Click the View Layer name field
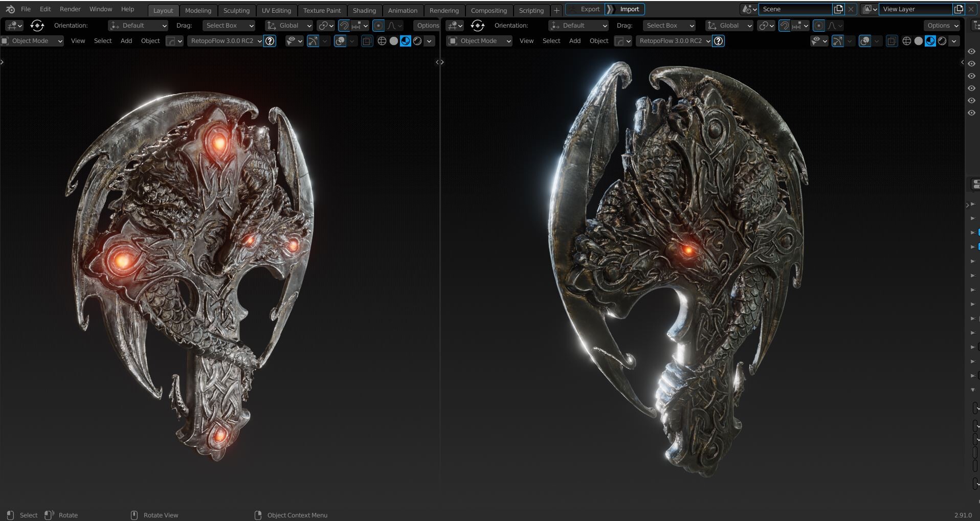Viewport: 980px width, 521px height. coord(916,9)
